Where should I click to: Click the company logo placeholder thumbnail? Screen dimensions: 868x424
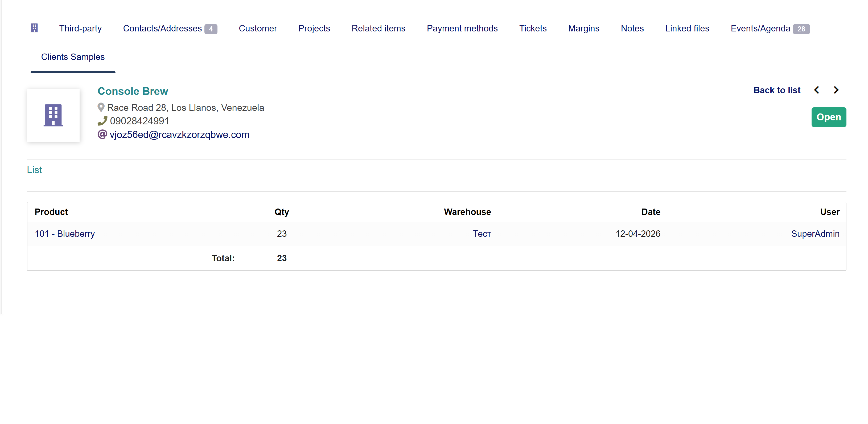point(53,115)
